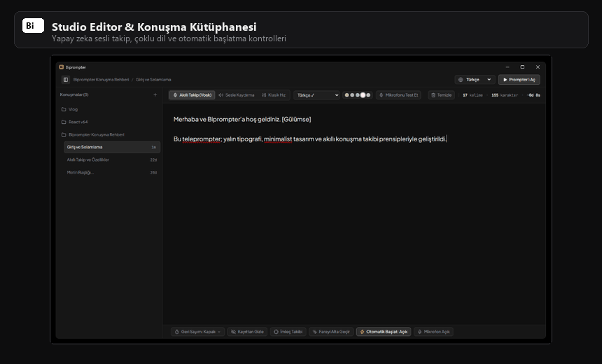Click the 28d duration label
Viewport: 602px width, 364px height.
click(153, 172)
